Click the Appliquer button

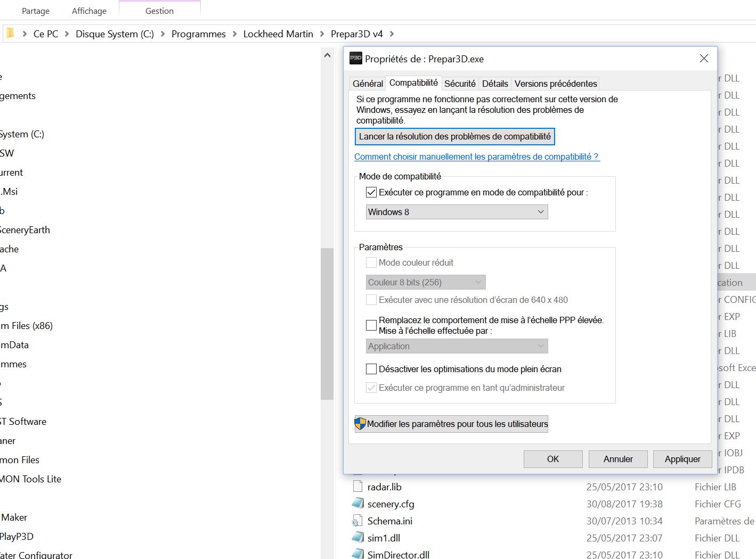(x=682, y=459)
